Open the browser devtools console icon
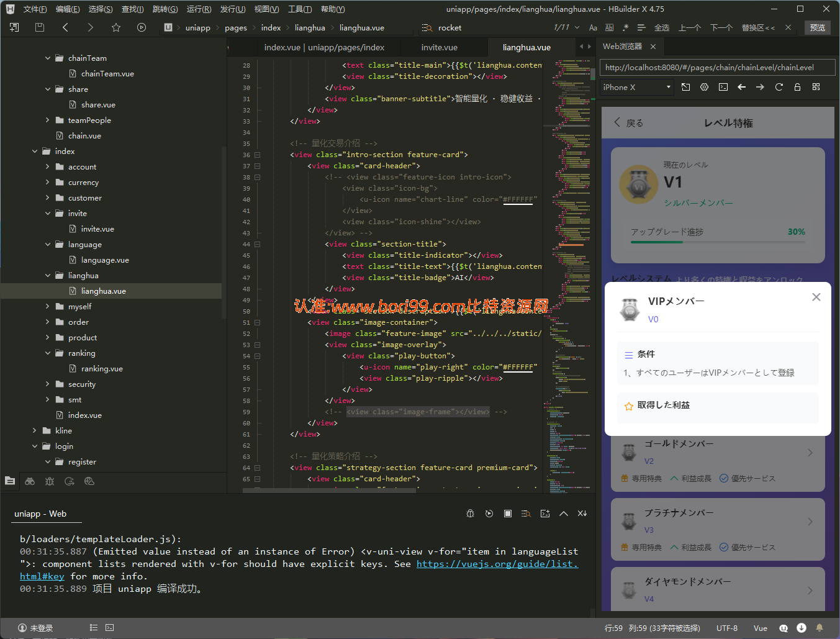 coord(723,87)
